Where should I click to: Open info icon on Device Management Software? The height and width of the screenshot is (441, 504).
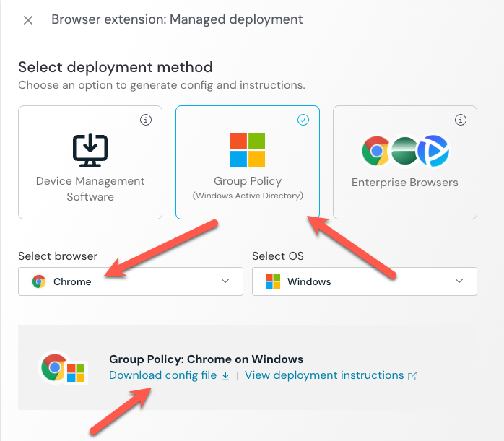point(146,120)
